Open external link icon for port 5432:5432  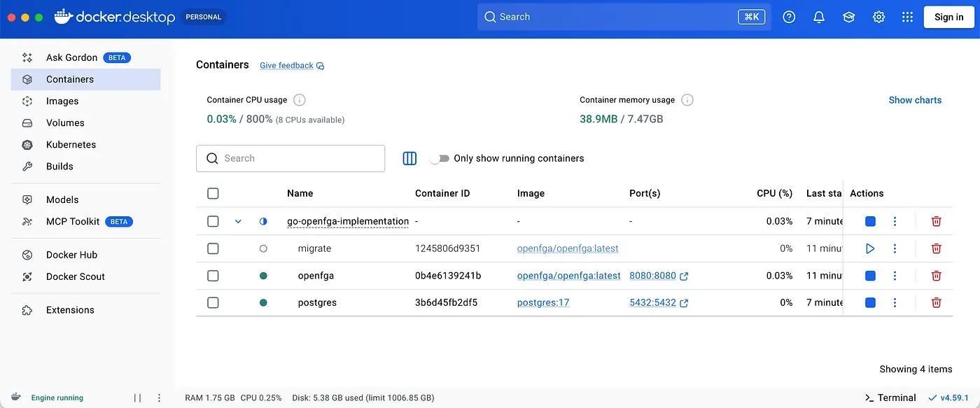click(x=684, y=303)
